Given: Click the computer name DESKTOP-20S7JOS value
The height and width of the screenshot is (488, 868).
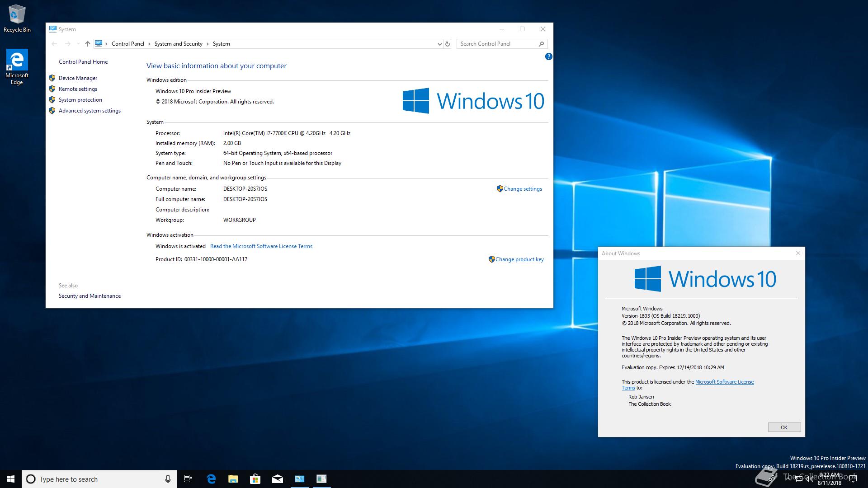Looking at the screenshot, I should pyautogui.click(x=245, y=189).
